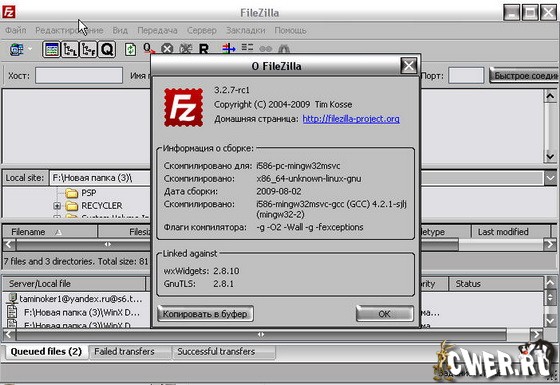This screenshot has height=385, width=560.
Task: Click the file search binoculars icon
Action: 284,49
